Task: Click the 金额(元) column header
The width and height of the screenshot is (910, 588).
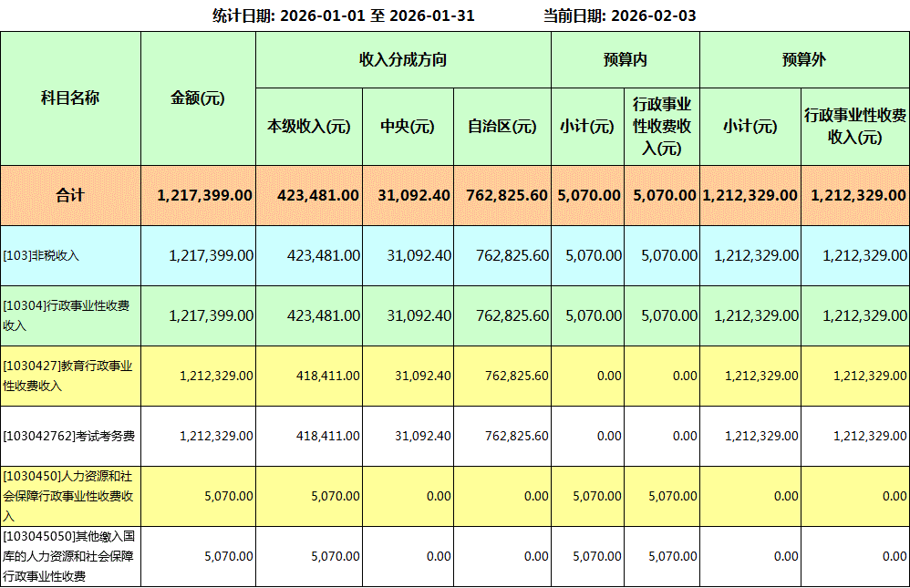Action: [198, 98]
